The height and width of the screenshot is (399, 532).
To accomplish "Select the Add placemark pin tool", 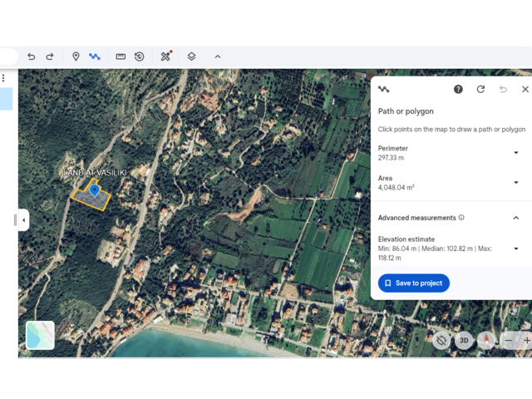I will coord(76,57).
